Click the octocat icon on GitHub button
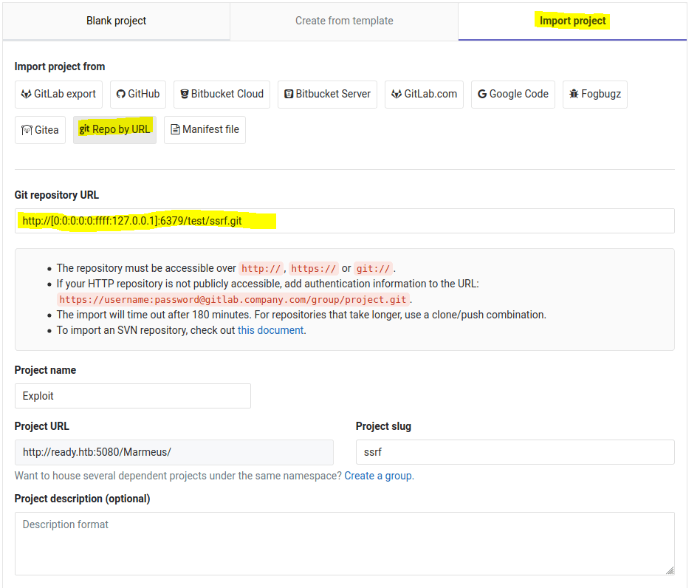The height and width of the screenshot is (588, 700). coord(121,95)
